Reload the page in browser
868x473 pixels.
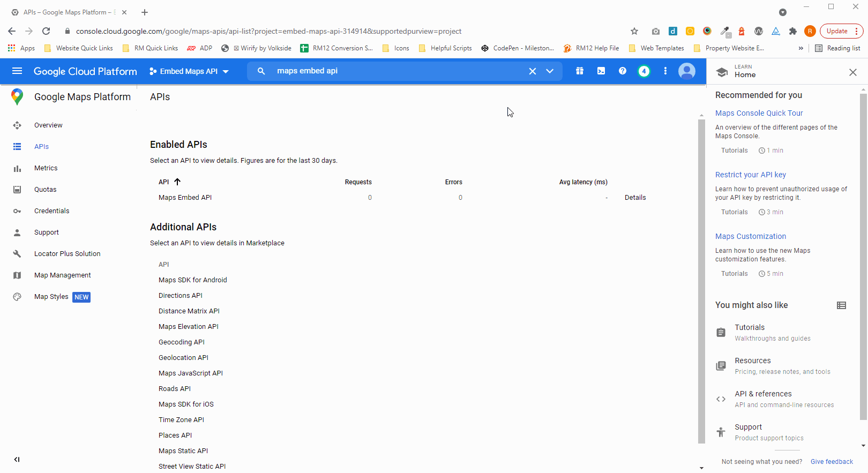(x=46, y=31)
